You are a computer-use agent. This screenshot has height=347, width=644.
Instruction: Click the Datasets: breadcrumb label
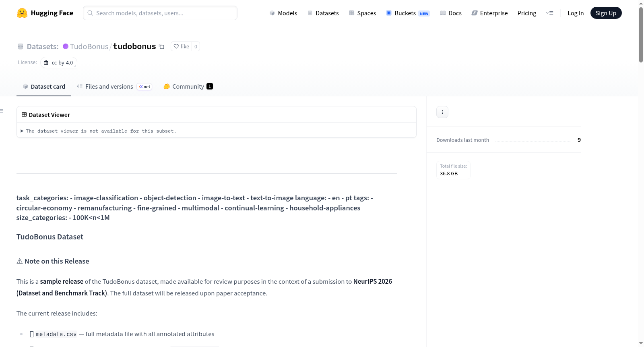43,46
